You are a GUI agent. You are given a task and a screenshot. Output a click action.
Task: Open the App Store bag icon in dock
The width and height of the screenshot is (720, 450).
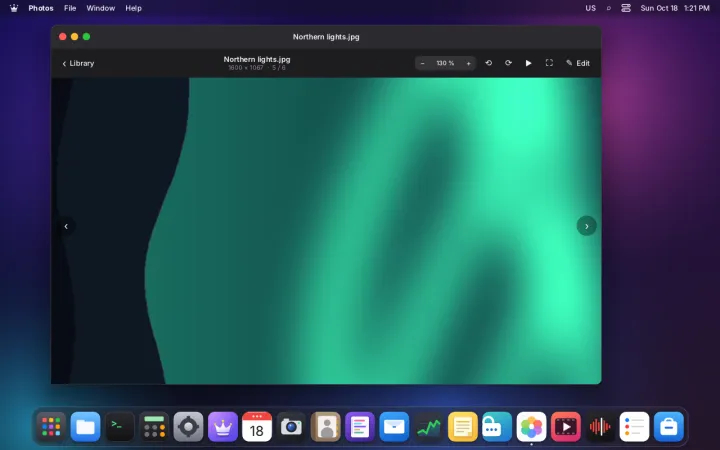[669, 427]
